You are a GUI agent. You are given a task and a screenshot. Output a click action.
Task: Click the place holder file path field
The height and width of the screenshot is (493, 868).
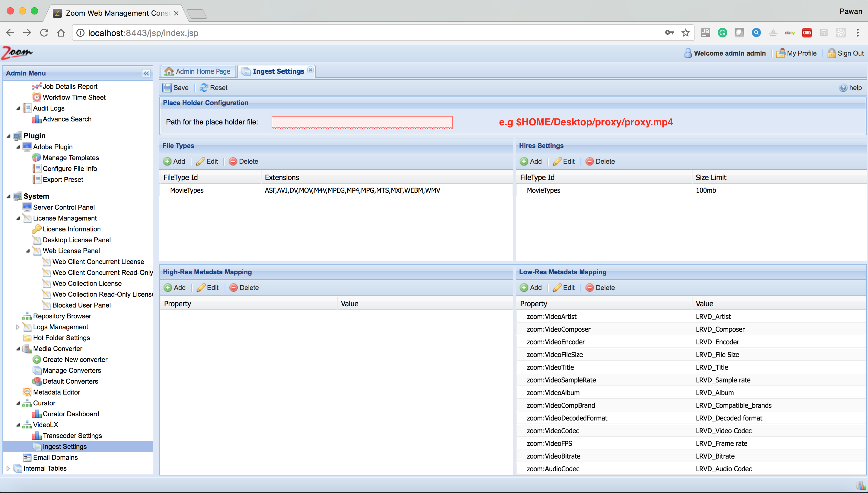click(362, 122)
